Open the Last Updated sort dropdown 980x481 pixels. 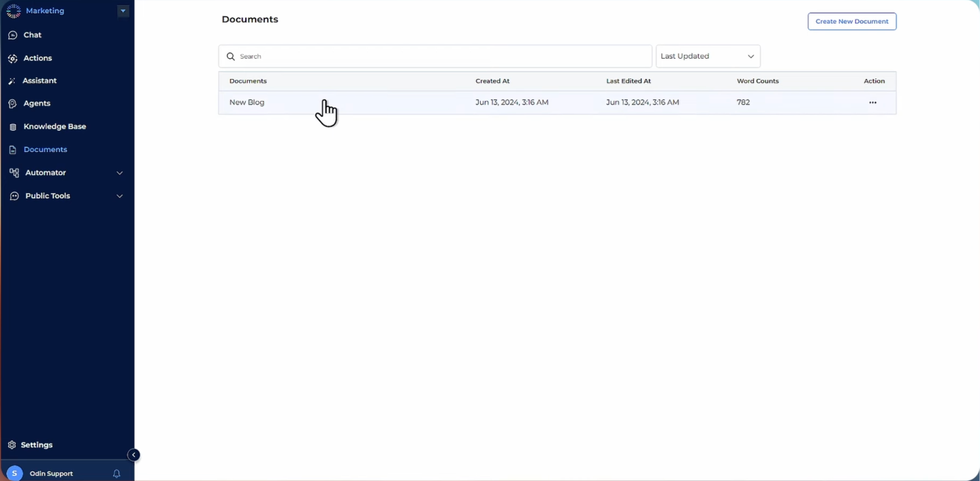click(707, 56)
